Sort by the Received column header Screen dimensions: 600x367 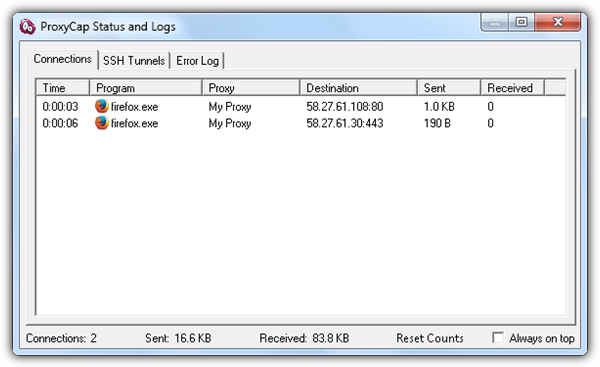(512, 88)
